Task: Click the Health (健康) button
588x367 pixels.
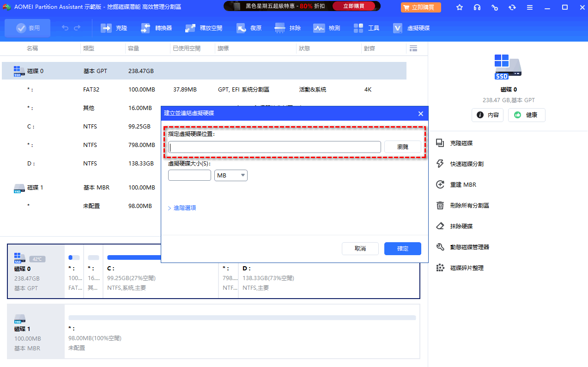Action: tap(527, 115)
